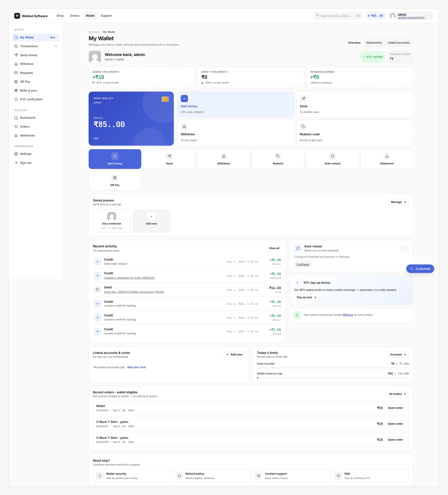448x495 pixels.
Task: Open Category cashback for order #1683325 link
Action: tap(129, 278)
